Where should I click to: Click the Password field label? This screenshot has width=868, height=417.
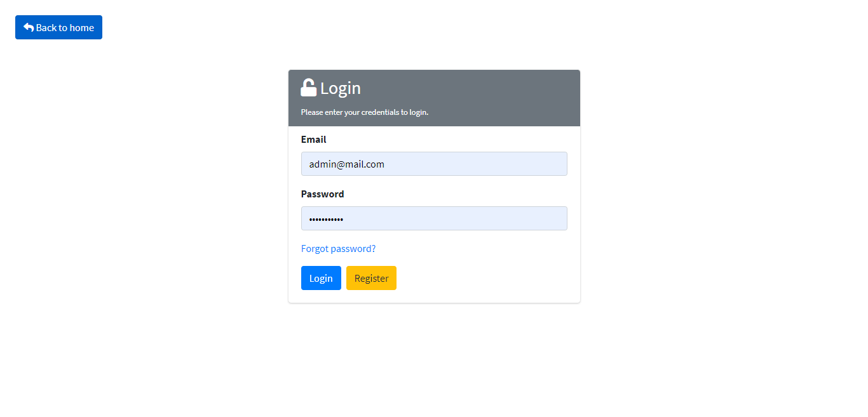coord(323,194)
